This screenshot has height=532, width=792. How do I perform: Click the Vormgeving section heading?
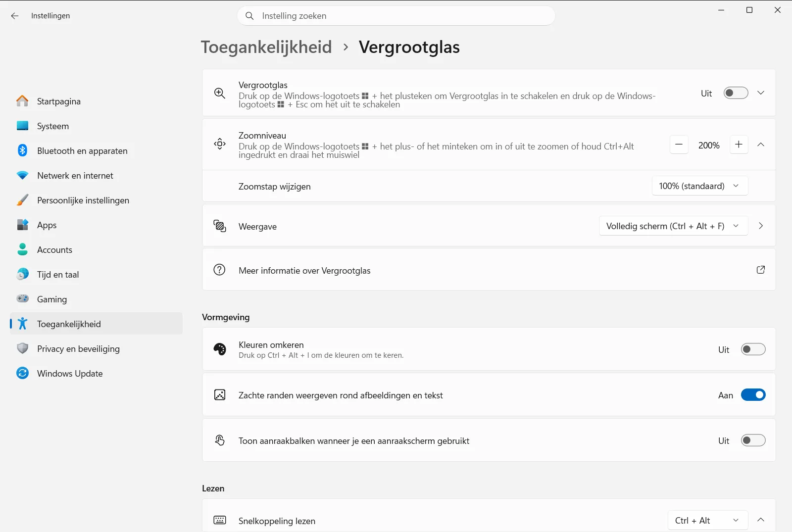226,317
